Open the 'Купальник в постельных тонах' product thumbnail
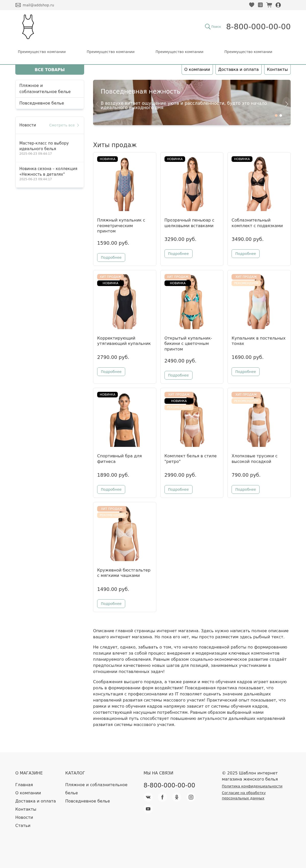The width and height of the screenshot is (306, 868). (x=259, y=302)
